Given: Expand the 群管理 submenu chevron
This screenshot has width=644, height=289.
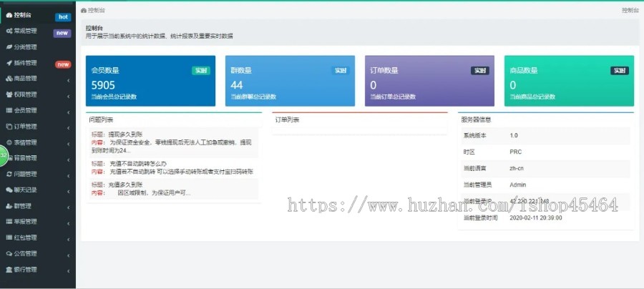Looking at the screenshot, I should tap(68, 207).
